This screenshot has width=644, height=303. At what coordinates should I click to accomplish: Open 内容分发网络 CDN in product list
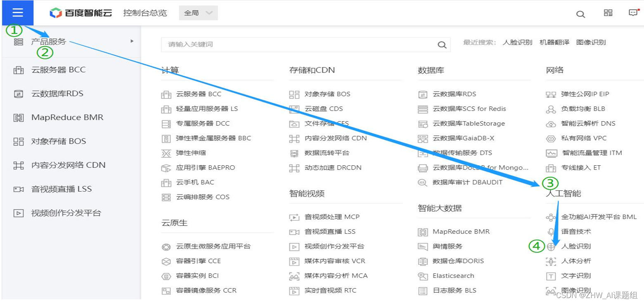click(336, 138)
